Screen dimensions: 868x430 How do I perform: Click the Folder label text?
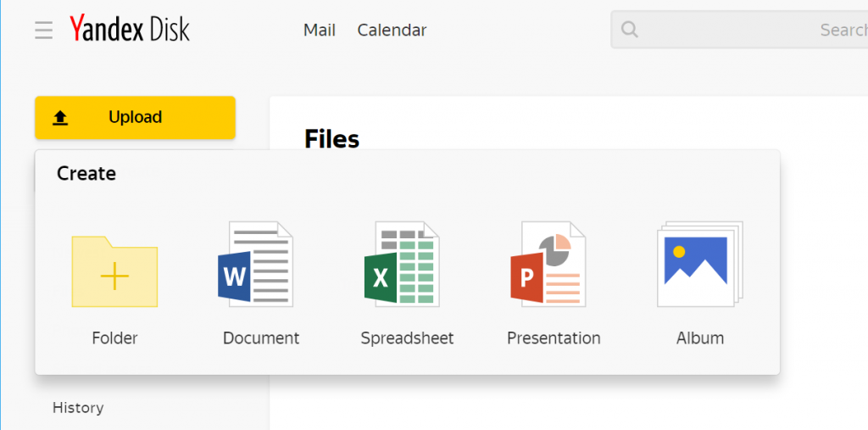pyautogui.click(x=114, y=338)
